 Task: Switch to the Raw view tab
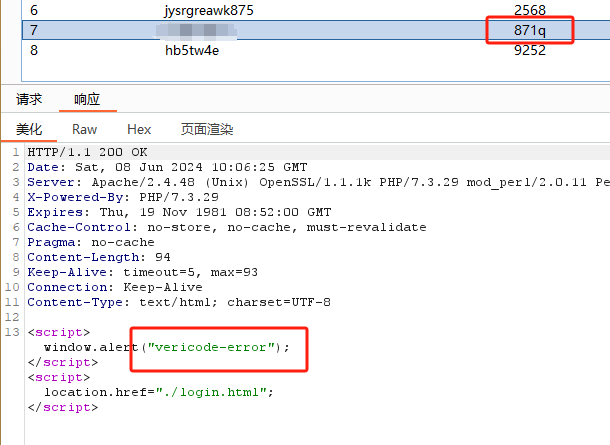pos(84,129)
